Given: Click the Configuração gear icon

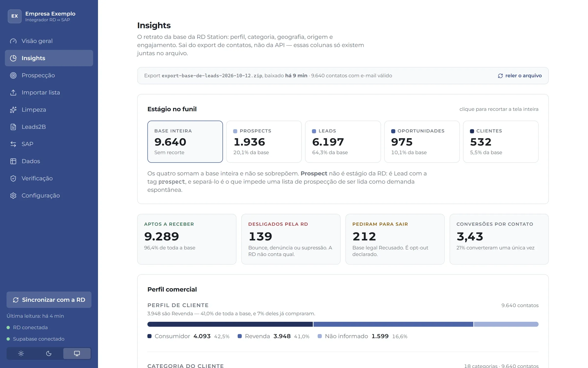Looking at the screenshot, I should 13,196.
